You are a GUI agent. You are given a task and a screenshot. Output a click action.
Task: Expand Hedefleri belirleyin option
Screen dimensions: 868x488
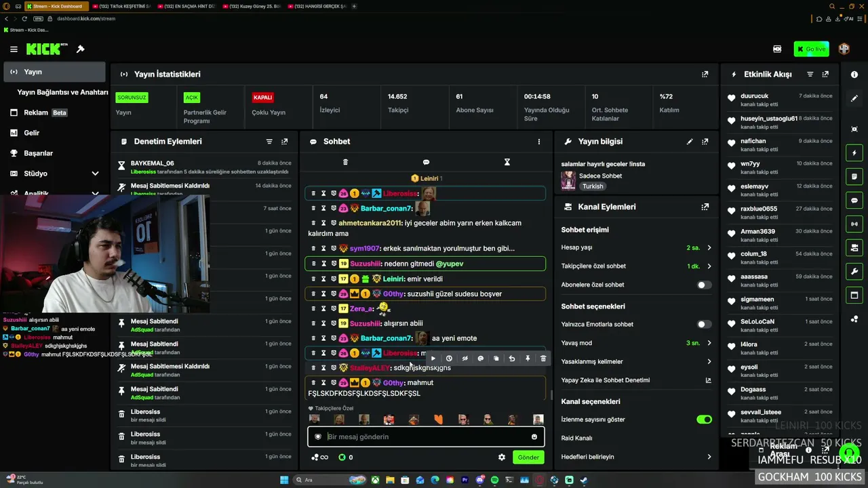coord(709,457)
